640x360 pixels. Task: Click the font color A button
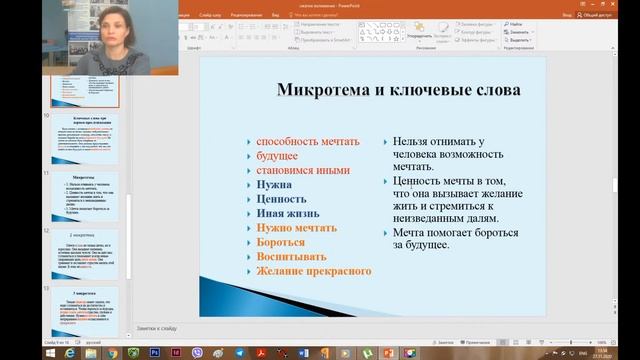pos(227,38)
